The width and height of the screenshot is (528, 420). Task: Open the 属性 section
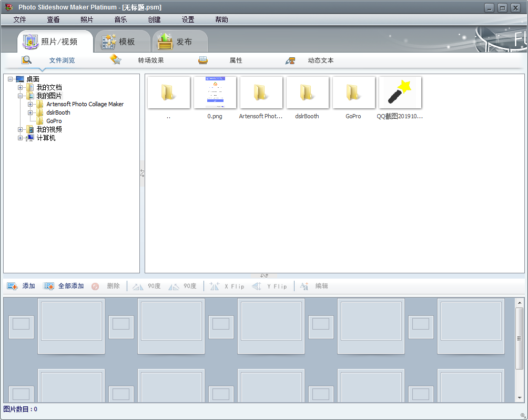coord(236,60)
